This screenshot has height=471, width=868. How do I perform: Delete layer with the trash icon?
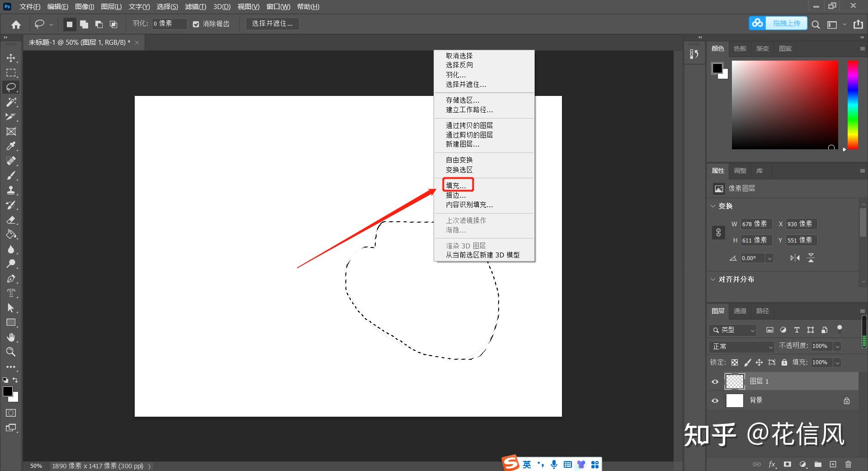pos(848,464)
